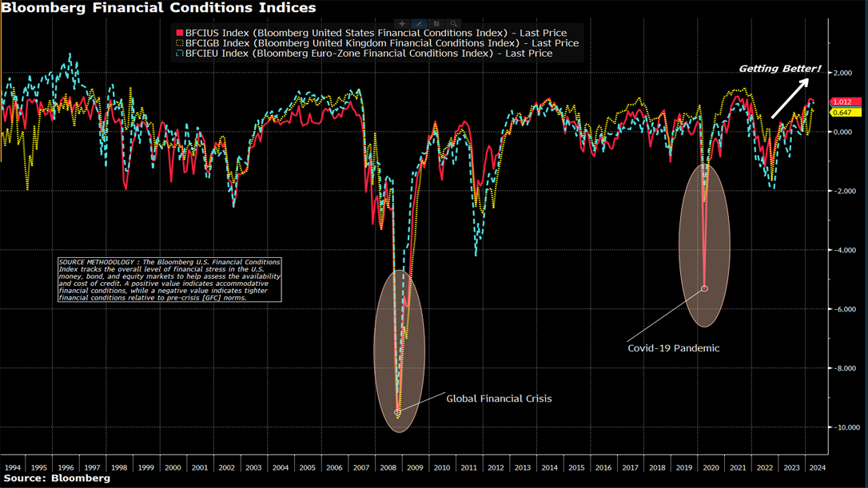Click the 2006 year label on the x-axis

334,467
